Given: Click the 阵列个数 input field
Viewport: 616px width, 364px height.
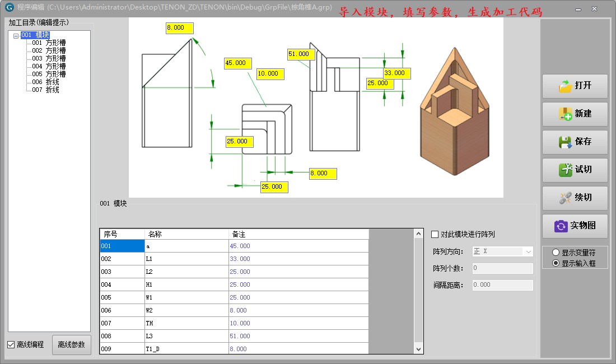Looking at the screenshot, I should 502,268.
